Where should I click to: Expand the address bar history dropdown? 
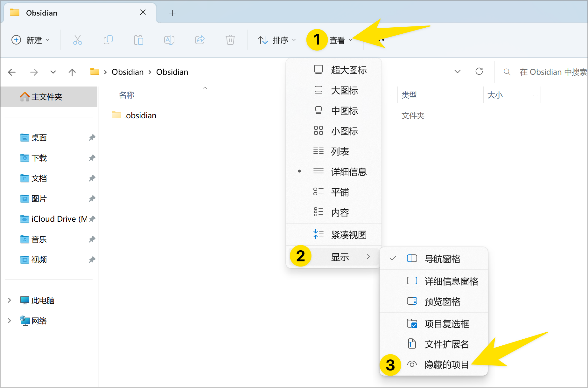coord(457,72)
